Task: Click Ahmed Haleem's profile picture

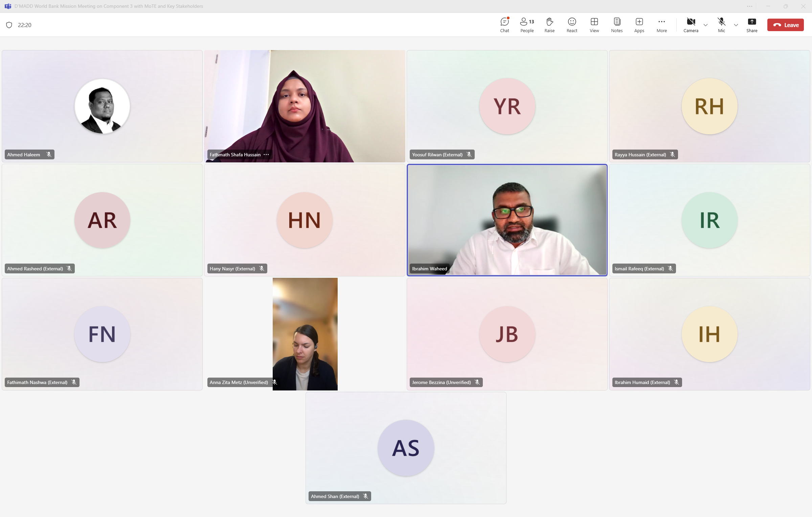Action: 102,106
